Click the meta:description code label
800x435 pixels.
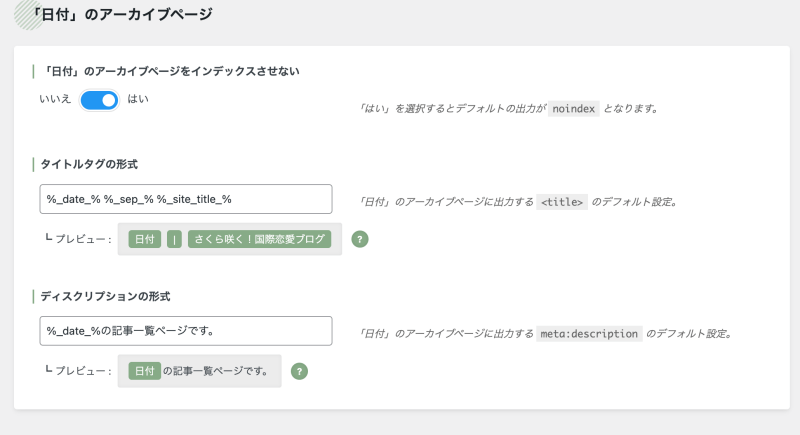[589, 334]
